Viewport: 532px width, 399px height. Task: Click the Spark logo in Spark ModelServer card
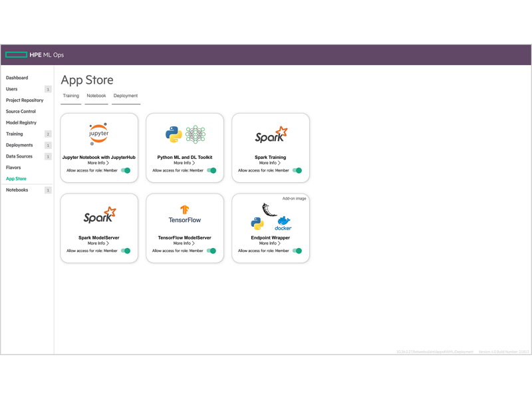click(100, 215)
